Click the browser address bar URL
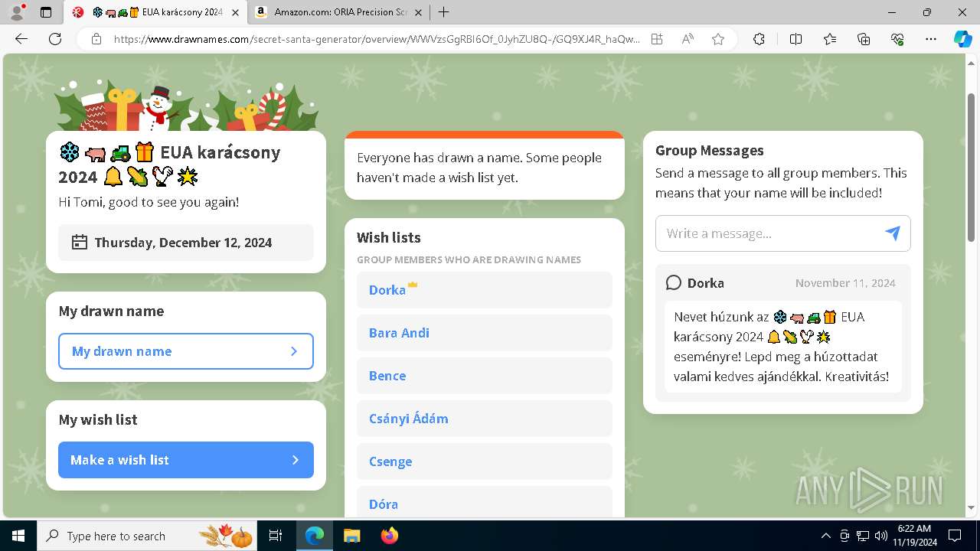 click(377, 39)
